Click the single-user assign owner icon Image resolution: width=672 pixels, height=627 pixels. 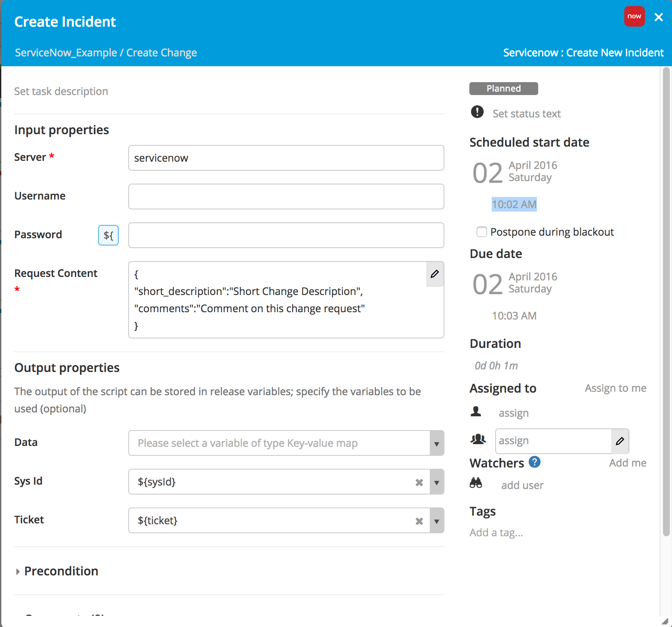click(476, 412)
